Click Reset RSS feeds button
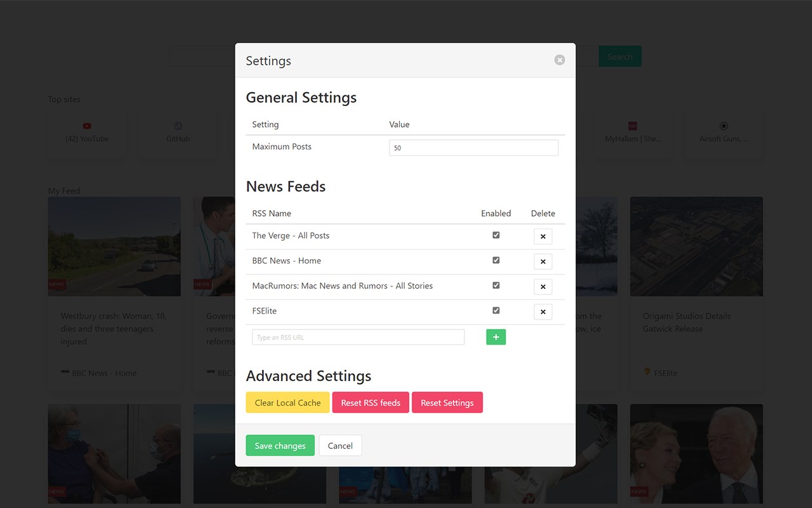Image resolution: width=812 pixels, height=508 pixels. coord(371,403)
